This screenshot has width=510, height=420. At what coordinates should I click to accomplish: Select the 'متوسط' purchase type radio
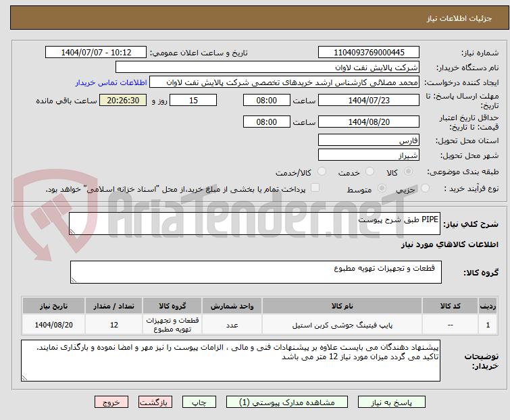click(382, 188)
